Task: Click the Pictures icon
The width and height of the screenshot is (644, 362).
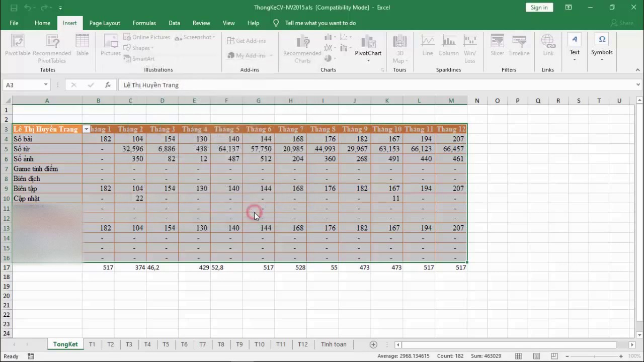Action: tap(110, 46)
